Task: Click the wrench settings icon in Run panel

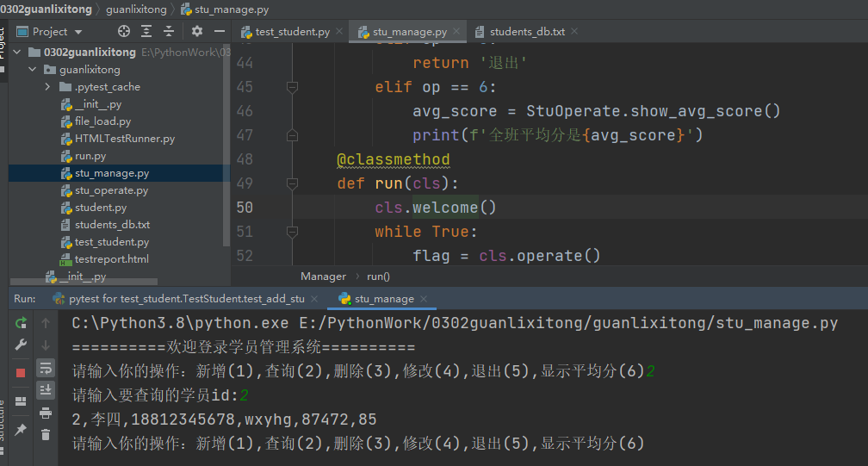Action: 21,345
